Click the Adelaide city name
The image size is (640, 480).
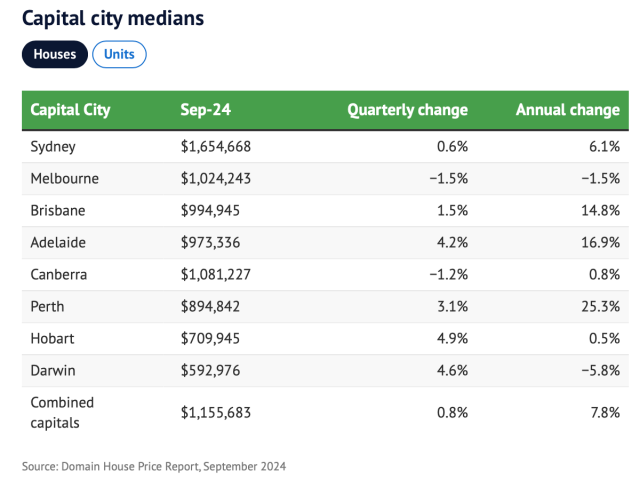pyautogui.click(x=60, y=243)
